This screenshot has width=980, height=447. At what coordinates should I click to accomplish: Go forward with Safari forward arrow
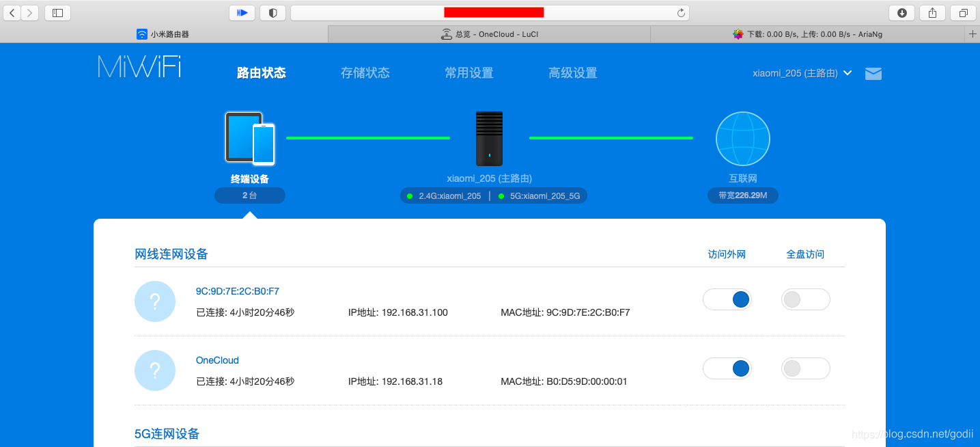point(30,12)
